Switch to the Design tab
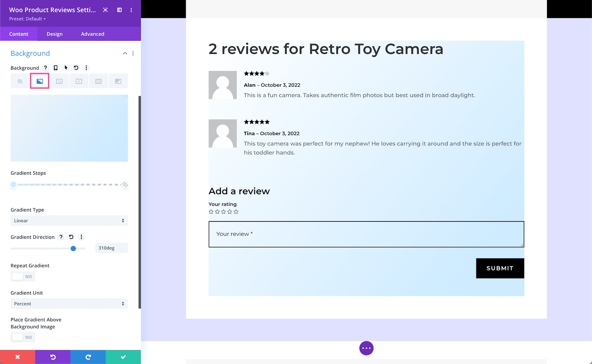This screenshot has height=364, width=592. pyautogui.click(x=55, y=34)
